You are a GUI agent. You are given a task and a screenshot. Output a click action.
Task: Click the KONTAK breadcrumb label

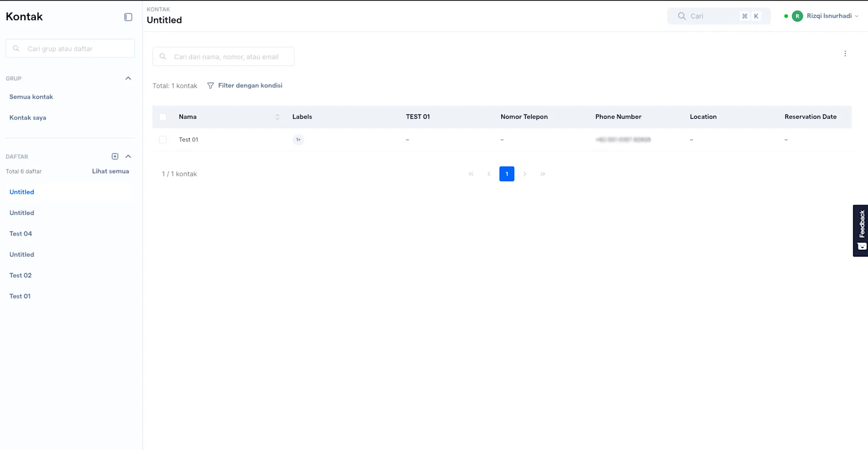pos(158,9)
